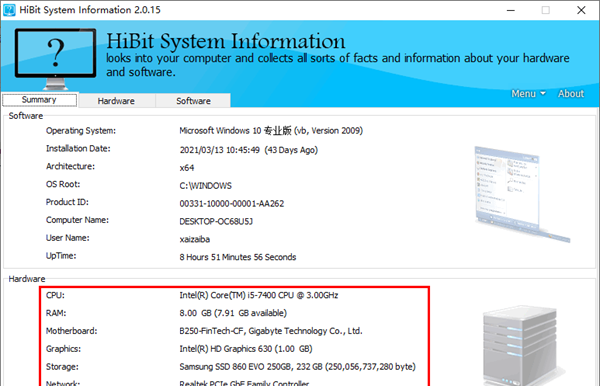Switch to the Summary tab

pos(39,100)
